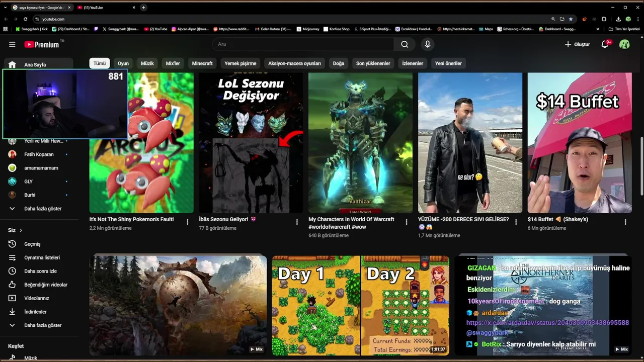
Task: Open the Midjourney bookmark
Action: (308, 29)
